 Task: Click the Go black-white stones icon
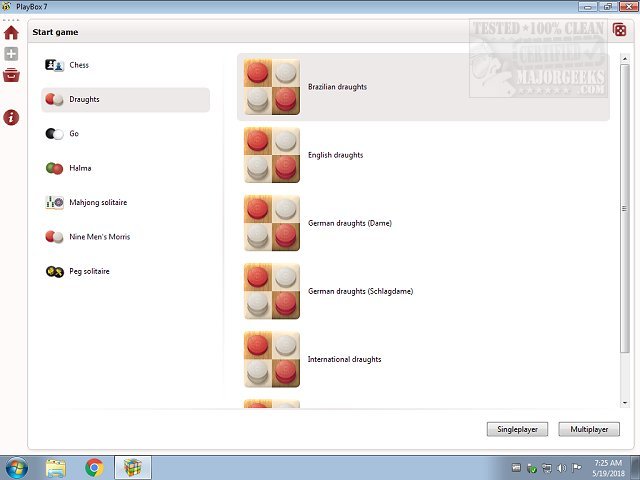pyautogui.click(x=54, y=134)
